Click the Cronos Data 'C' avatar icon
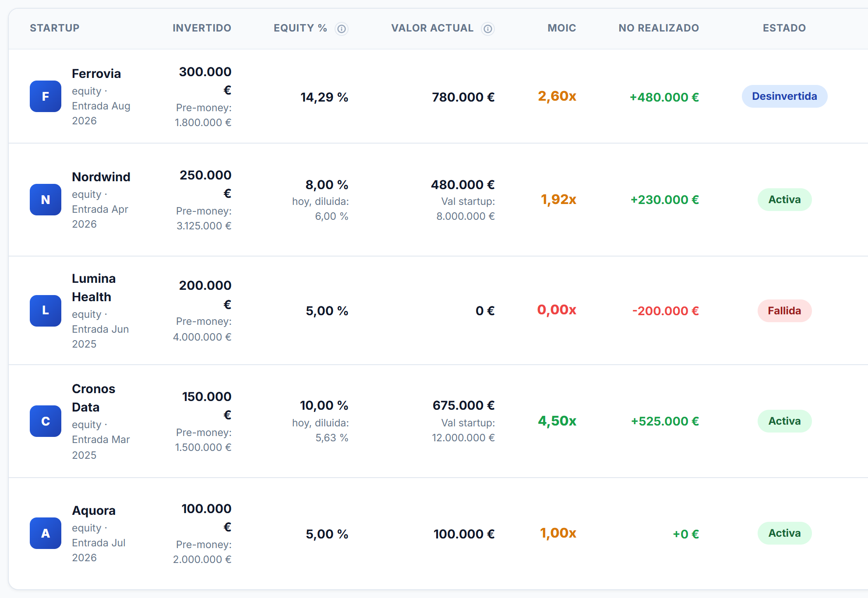 pyautogui.click(x=46, y=421)
